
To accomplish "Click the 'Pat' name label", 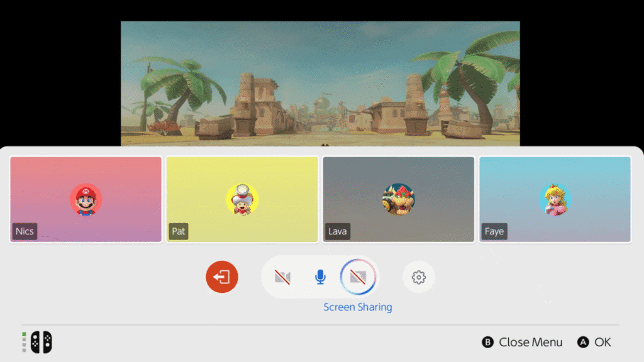I will click(x=178, y=231).
